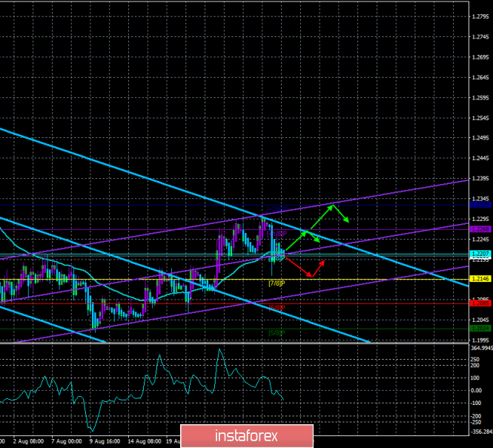The width and height of the screenshot is (493, 448).
Task: Select the green 1.2024 price tag
Action: [x=480, y=327]
